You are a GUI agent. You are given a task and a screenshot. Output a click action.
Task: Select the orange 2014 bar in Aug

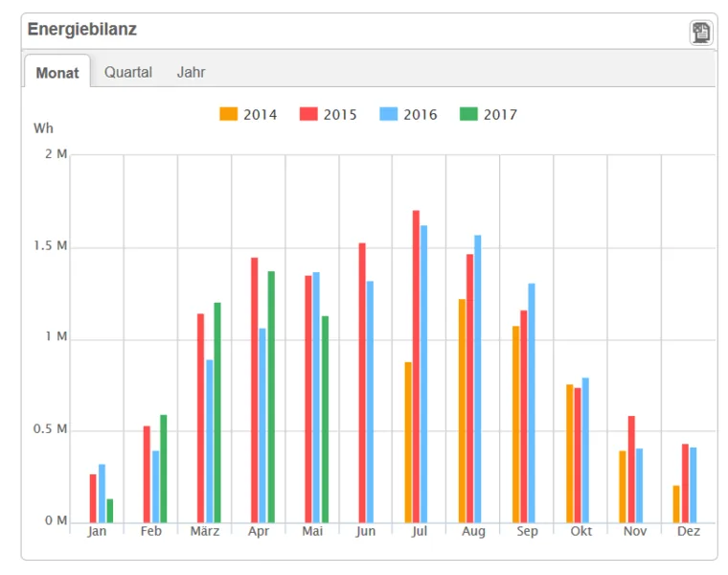tap(462, 411)
